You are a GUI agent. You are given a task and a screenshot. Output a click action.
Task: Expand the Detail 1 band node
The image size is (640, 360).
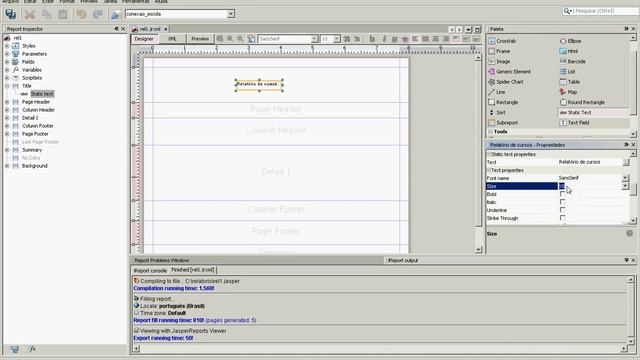pyautogui.click(x=7, y=118)
